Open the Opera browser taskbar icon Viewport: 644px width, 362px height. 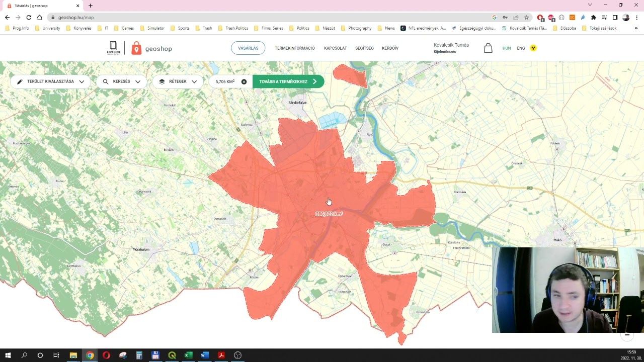[106, 355]
